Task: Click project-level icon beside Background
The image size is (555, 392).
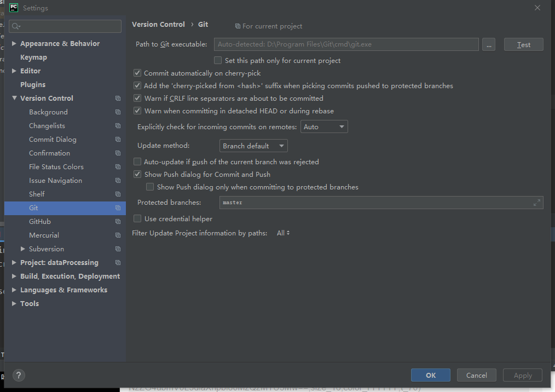Action: pos(118,112)
